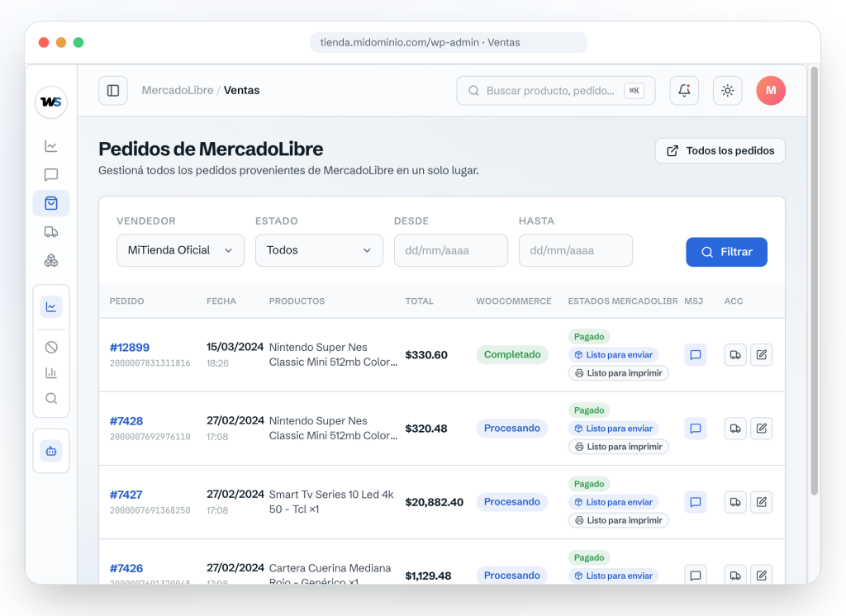
Task: Click edit action for order #12899
Action: click(x=761, y=355)
